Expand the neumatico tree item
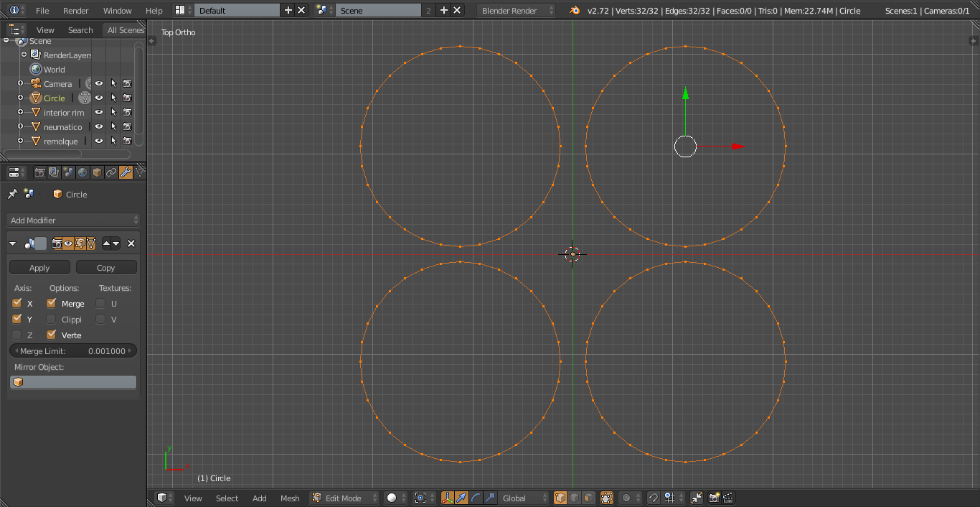 point(21,126)
